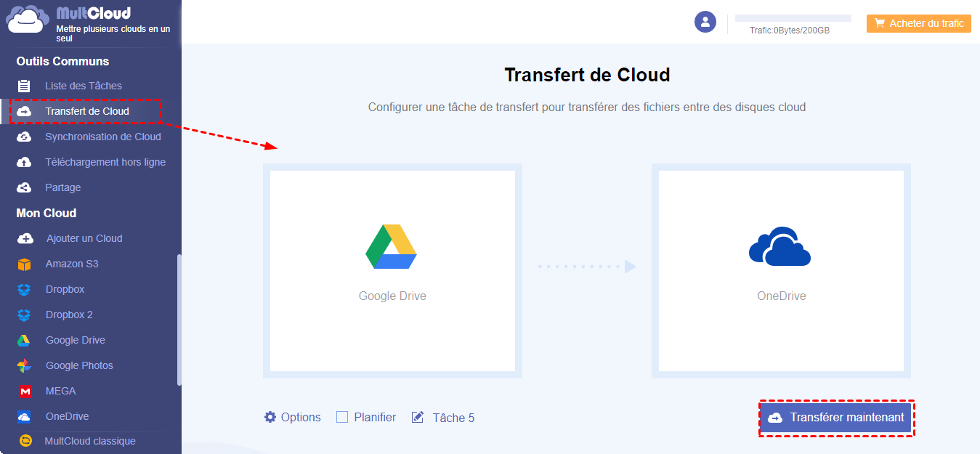The height and width of the screenshot is (454, 980).
Task: Switch to MultCloud classique
Action: [90, 441]
